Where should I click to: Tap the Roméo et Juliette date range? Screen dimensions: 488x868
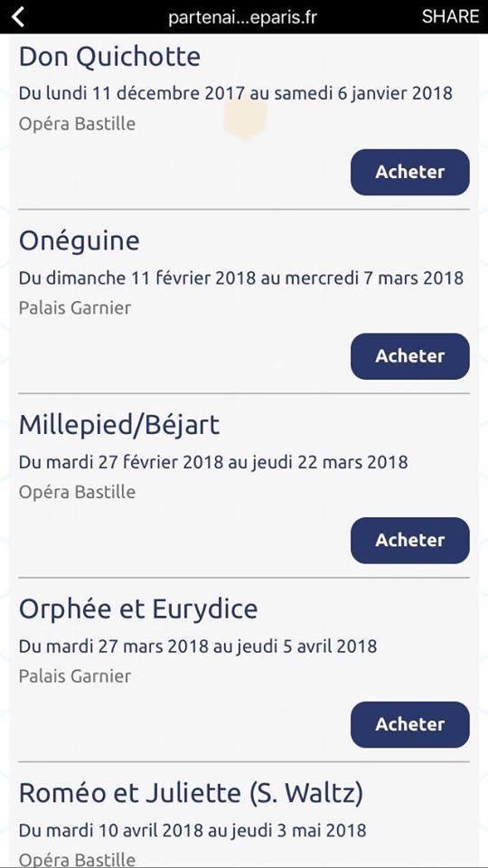click(x=192, y=830)
